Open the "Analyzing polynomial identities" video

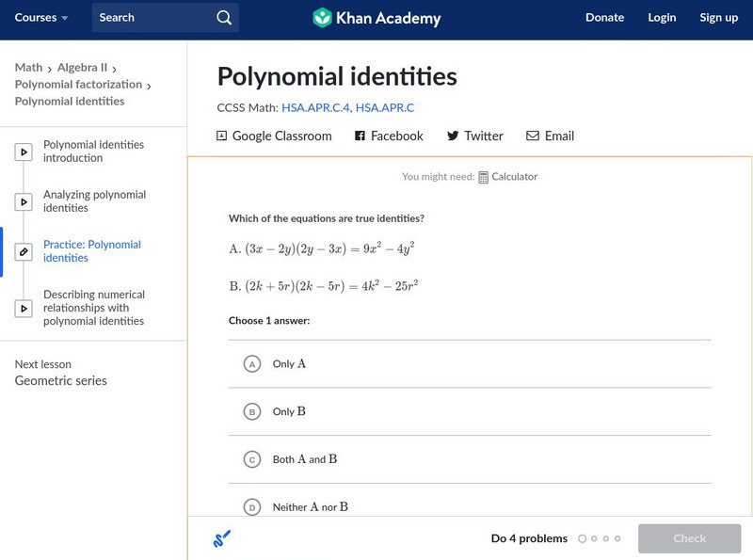pos(23,200)
